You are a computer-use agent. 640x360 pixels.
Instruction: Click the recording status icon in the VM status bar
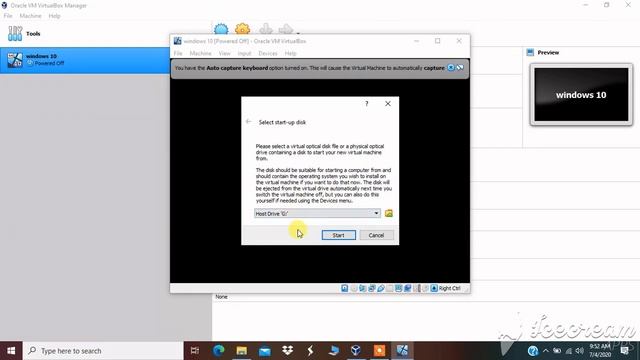(x=407, y=288)
